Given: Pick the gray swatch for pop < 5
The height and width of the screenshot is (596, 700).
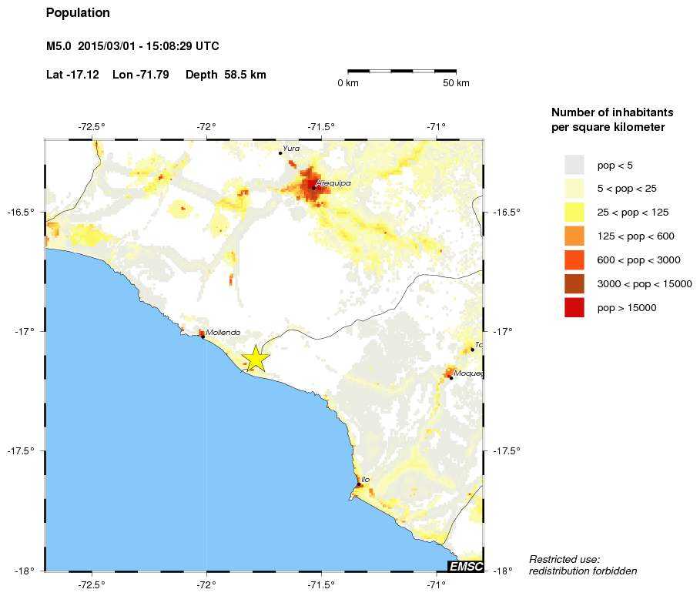Looking at the screenshot, I should tap(574, 165).
